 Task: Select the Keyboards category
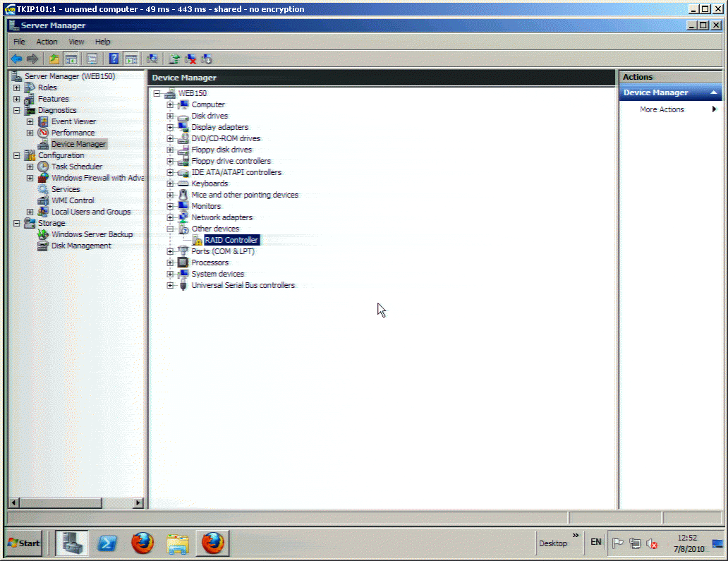210,184
